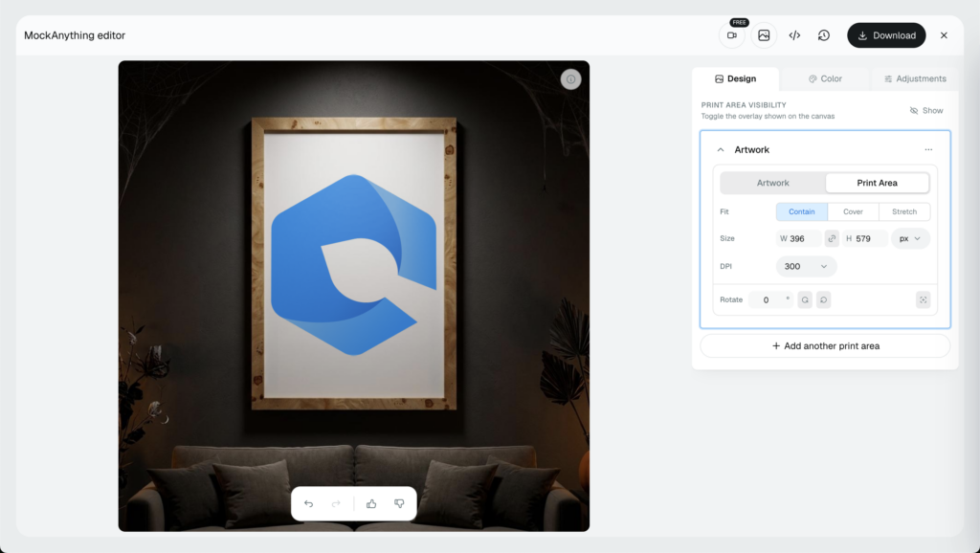
Task: Redo the canvas change
Action: (336, 503)
